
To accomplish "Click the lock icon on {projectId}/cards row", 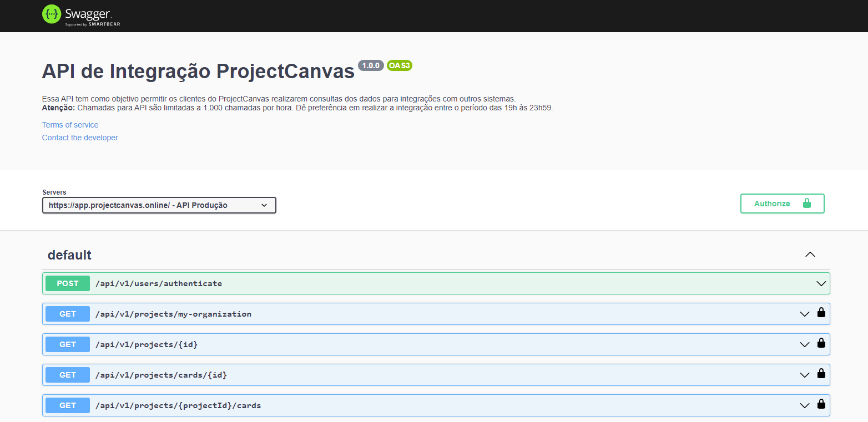I will (821, 404).
